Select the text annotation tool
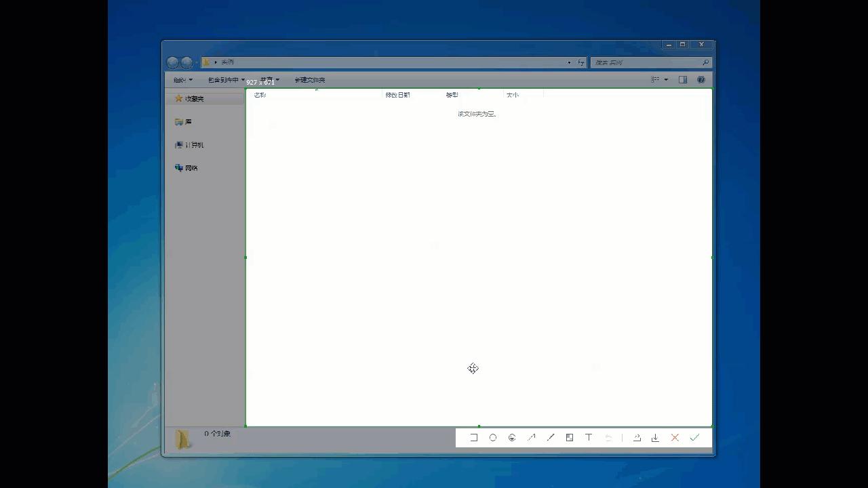The height and width of the screenshot is (488, 868). click(x=589, y=438)
